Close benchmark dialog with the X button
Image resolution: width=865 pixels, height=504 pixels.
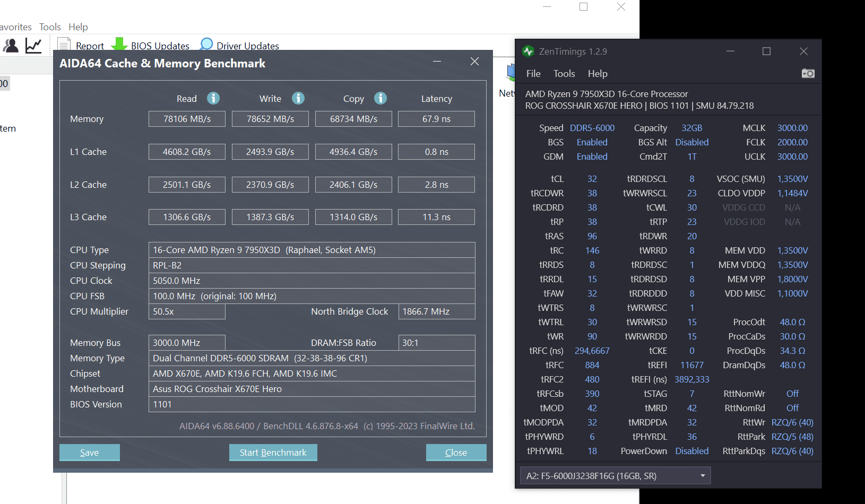coord(475,62)
